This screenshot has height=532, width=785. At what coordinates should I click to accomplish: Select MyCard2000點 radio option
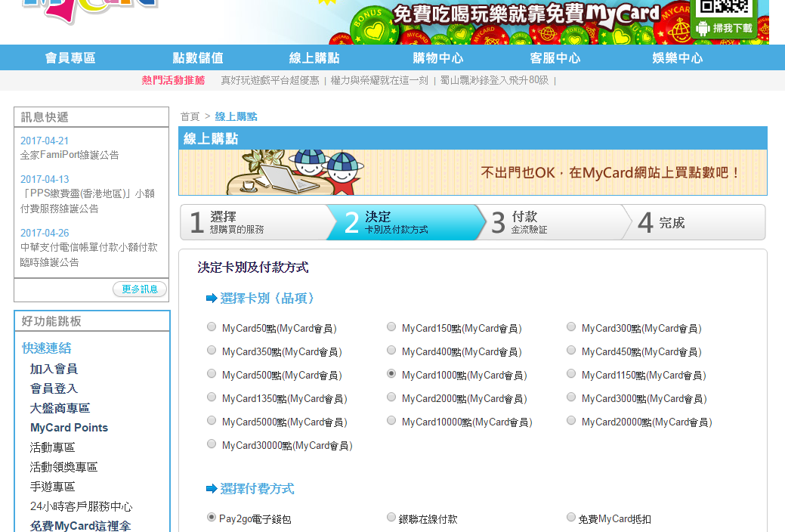click(x=391, y=397)
